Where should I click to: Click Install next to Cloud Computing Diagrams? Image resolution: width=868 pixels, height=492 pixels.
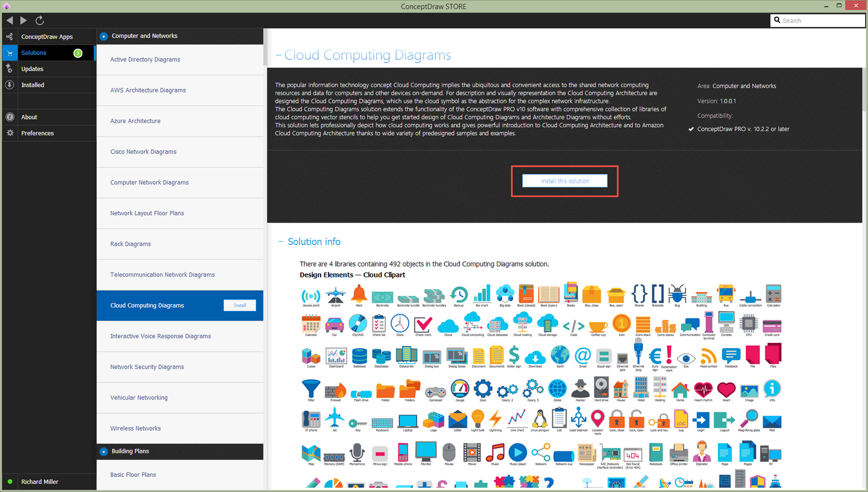[240, 305]
